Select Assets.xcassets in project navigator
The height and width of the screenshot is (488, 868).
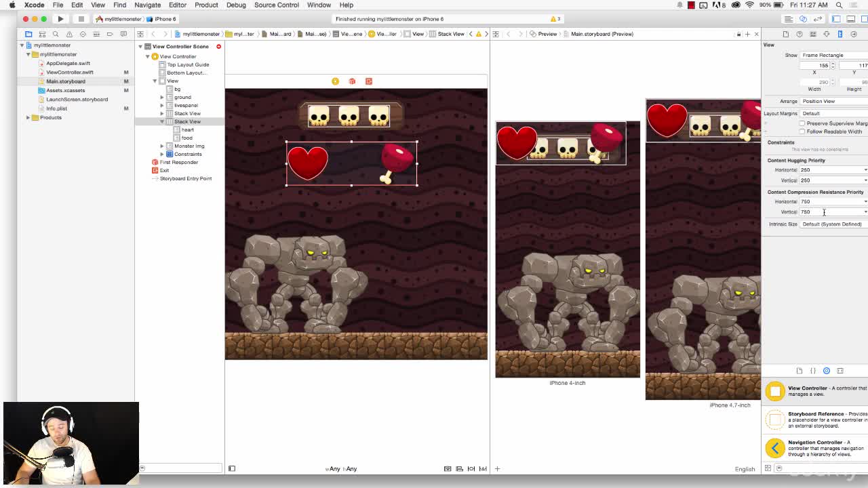66,90
